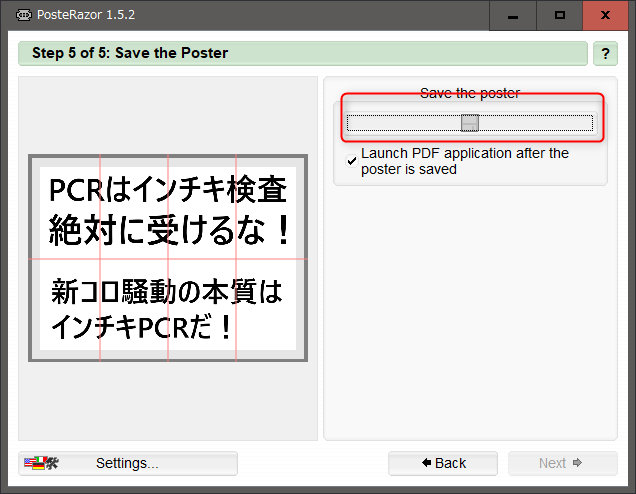Uncheck Launch PDF application after saving
The image size is (636, 494).
tap(351, 160)
